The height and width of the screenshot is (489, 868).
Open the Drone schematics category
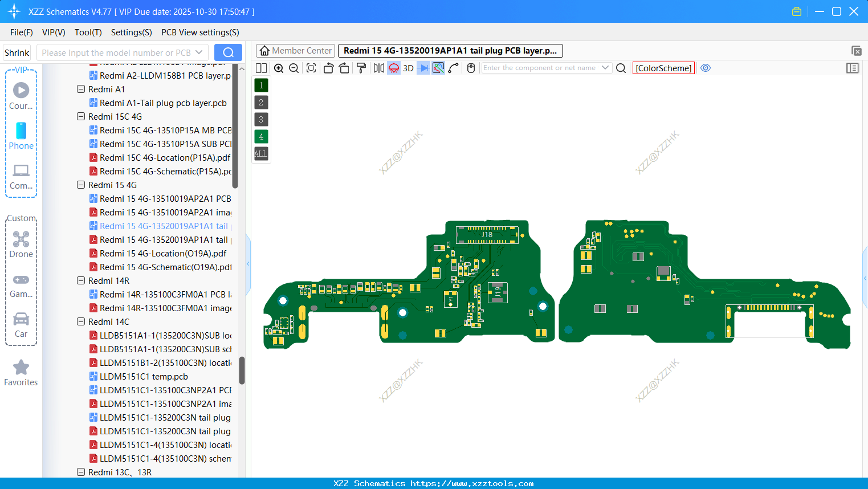coord(21,244)
